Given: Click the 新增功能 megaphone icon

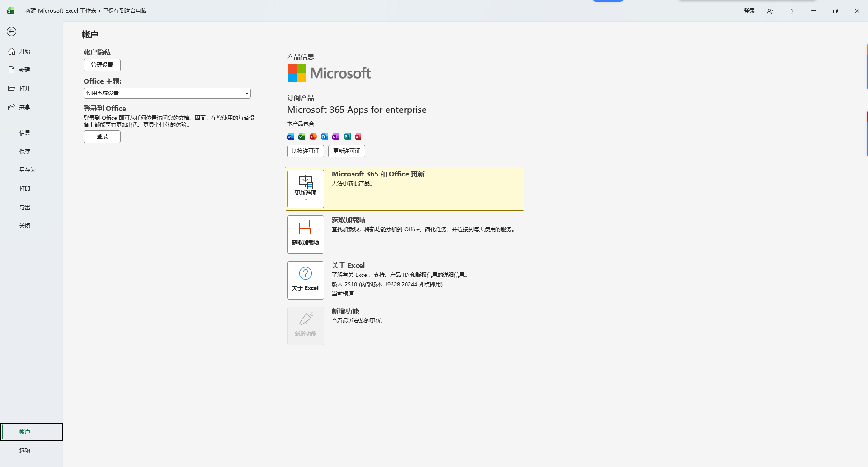Looking at the screenshot, I should coord(305,320).
